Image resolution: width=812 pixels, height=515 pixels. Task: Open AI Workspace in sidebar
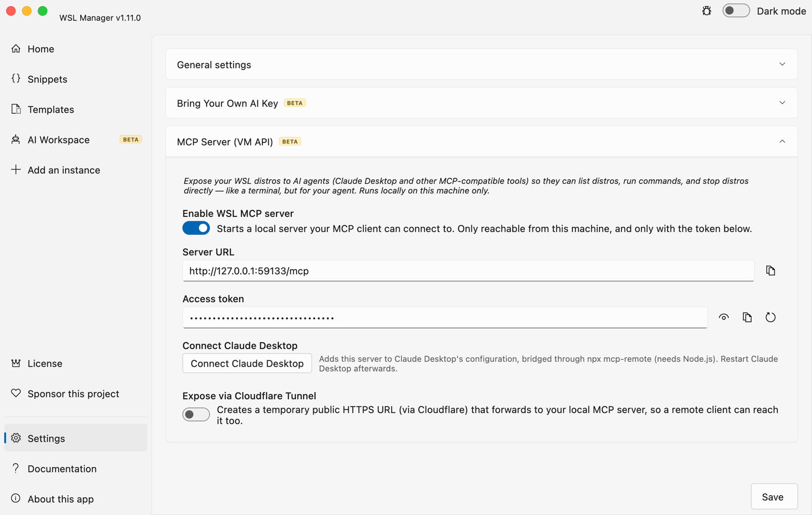coord(76,140)
